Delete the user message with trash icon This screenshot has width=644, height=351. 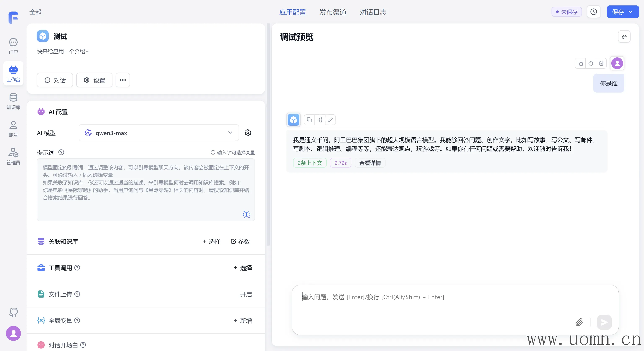(x=601, y=63)
